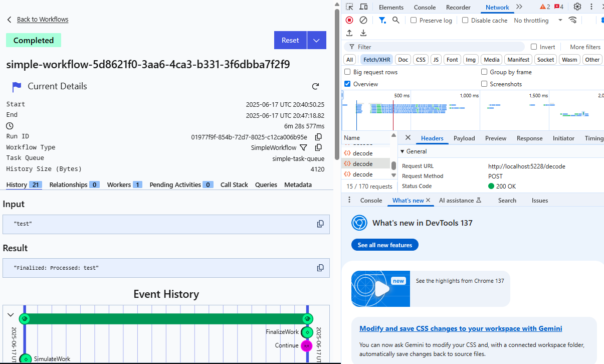This screenshot has width=604, height=364.
Task: Click the filter icon next to SimpleWorkflow
Action: click(x=303, y=147)
